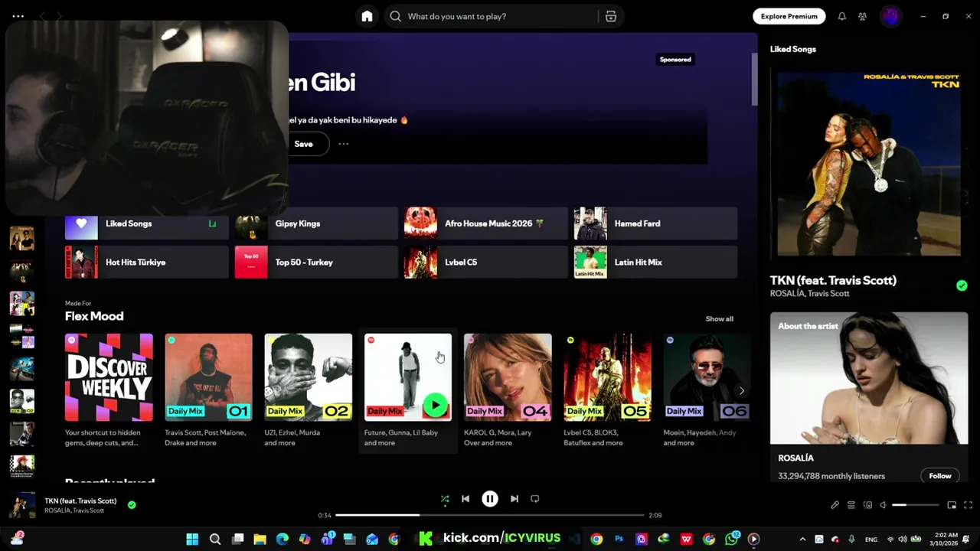The width and height of the screenshot is (980, 551).
Task: Open the taskbar search icon
Action: pyautogui.click(x=215, y=539)
